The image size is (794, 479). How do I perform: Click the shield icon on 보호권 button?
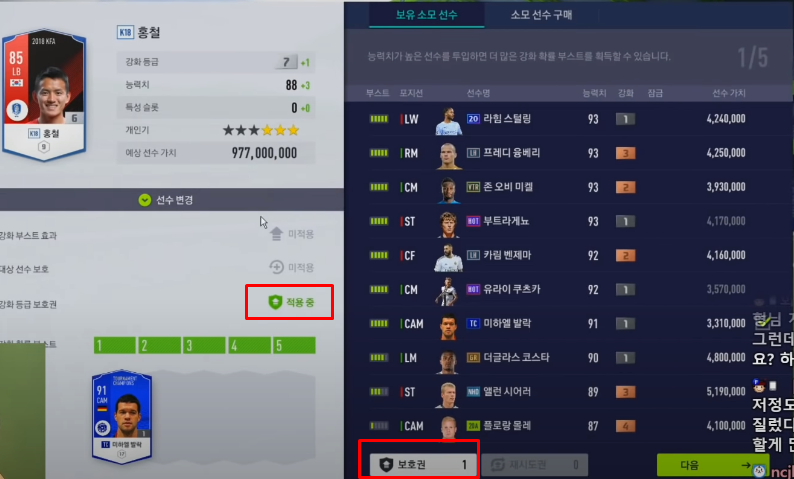(x=387, y=464)
